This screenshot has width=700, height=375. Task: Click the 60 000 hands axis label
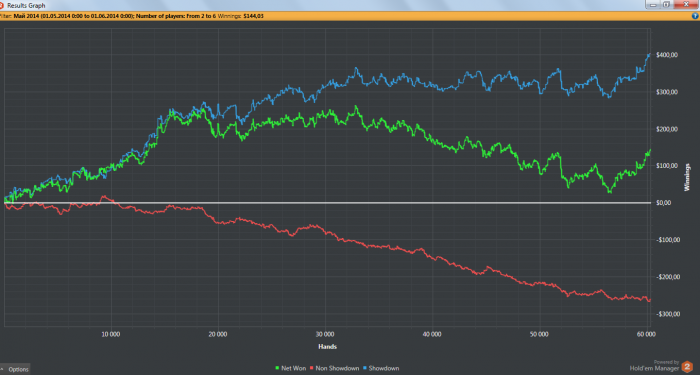[646, 334]
